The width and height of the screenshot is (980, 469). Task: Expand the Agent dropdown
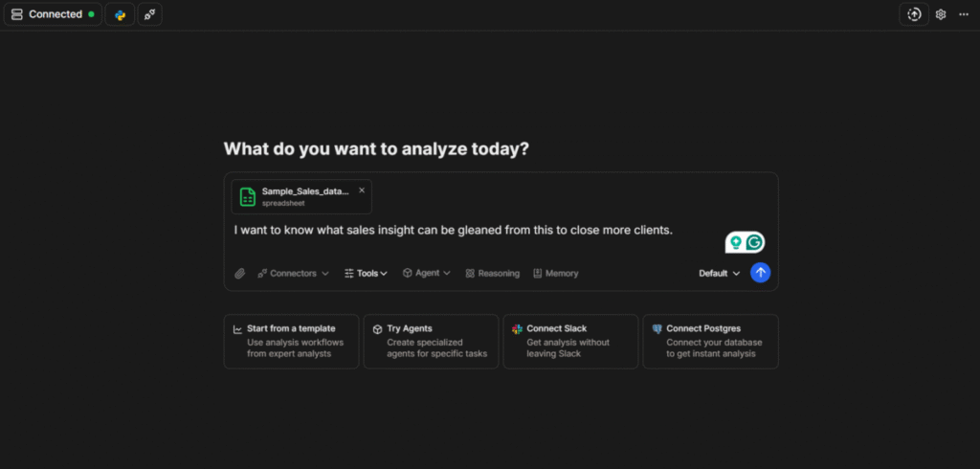pos(426,273)
